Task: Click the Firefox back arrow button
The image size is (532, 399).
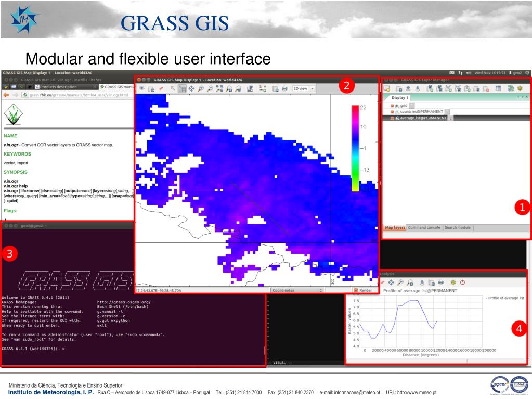Action: pos(6,95)
